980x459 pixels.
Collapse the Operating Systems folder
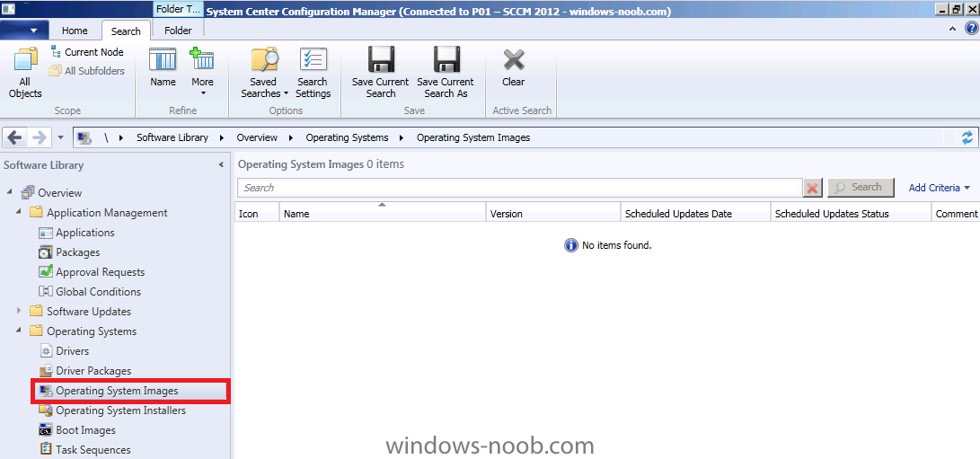click(19, 331)
